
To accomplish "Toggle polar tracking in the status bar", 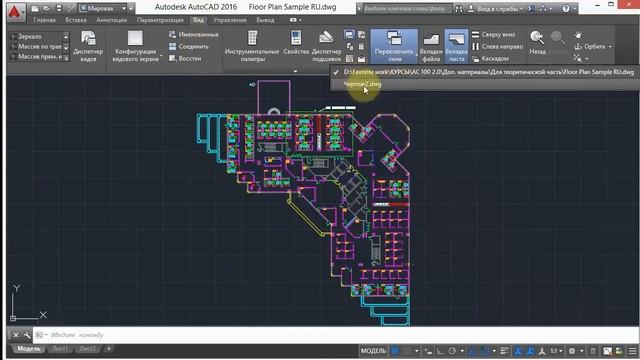I will point(452,351).
